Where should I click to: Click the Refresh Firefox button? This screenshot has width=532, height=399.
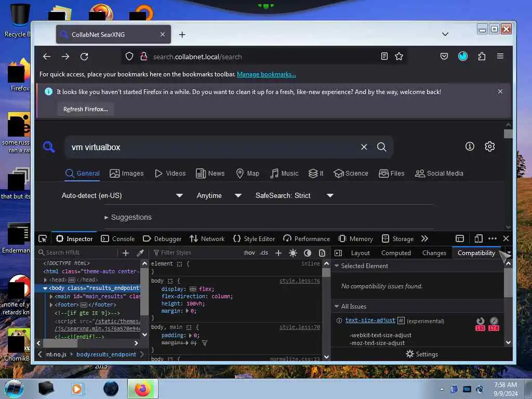[x=86, y=109]
